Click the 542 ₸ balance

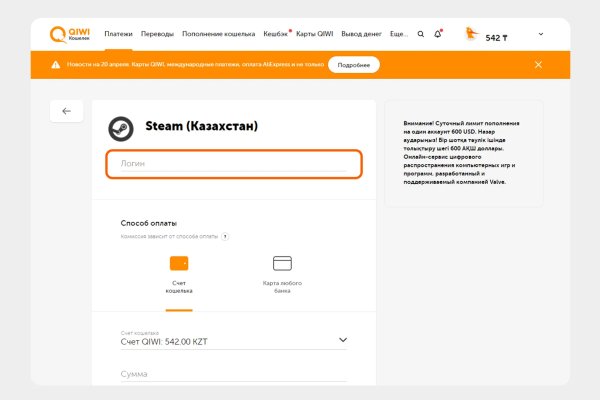coord(497,37)
